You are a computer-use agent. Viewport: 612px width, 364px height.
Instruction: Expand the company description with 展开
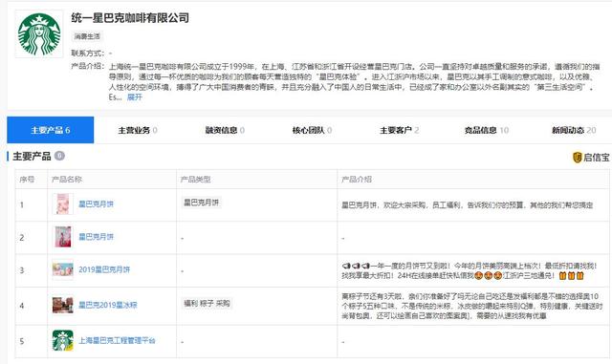pos(134,97)
